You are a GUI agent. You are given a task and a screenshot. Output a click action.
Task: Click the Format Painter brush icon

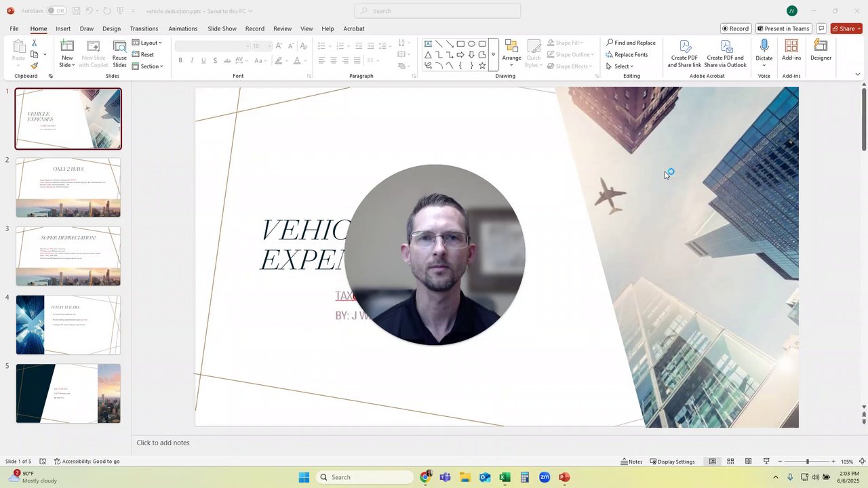tap(34, 66)
